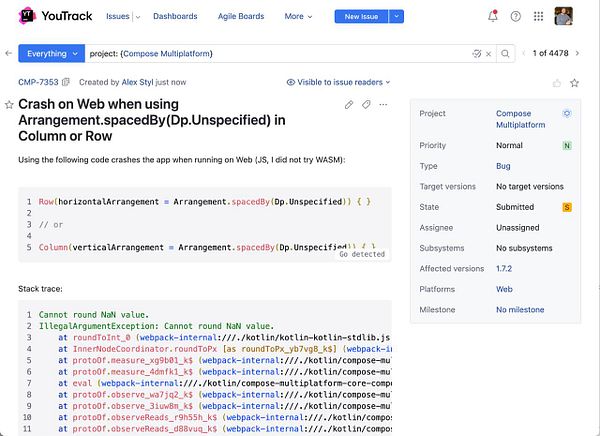The image size is (600, 436).
Task: Click the Stack trace: label
Action: click(x=40, y=289)
